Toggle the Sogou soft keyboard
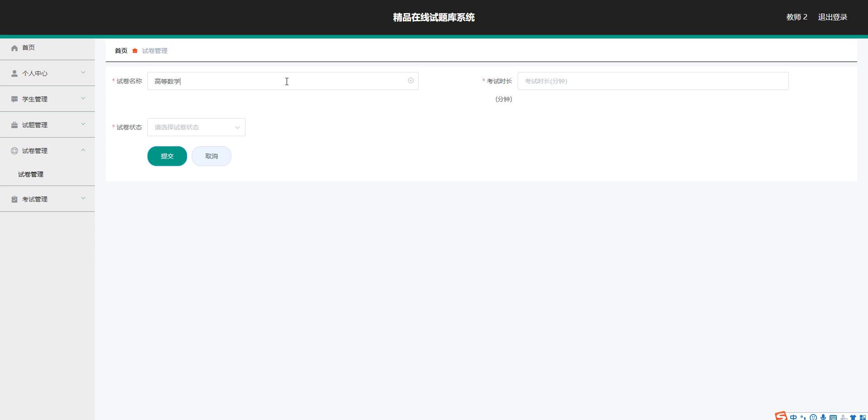 click(833, 417)
